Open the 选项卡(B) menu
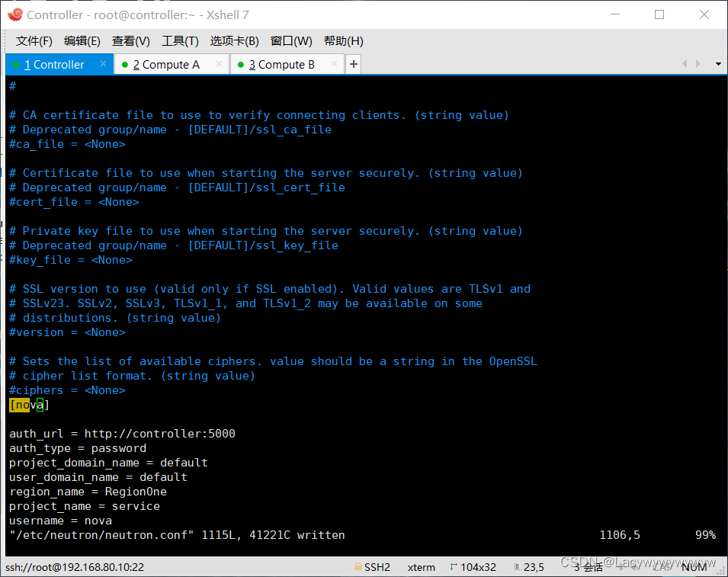The width and height of the screenshot is (728, 577). click(234, 41)
